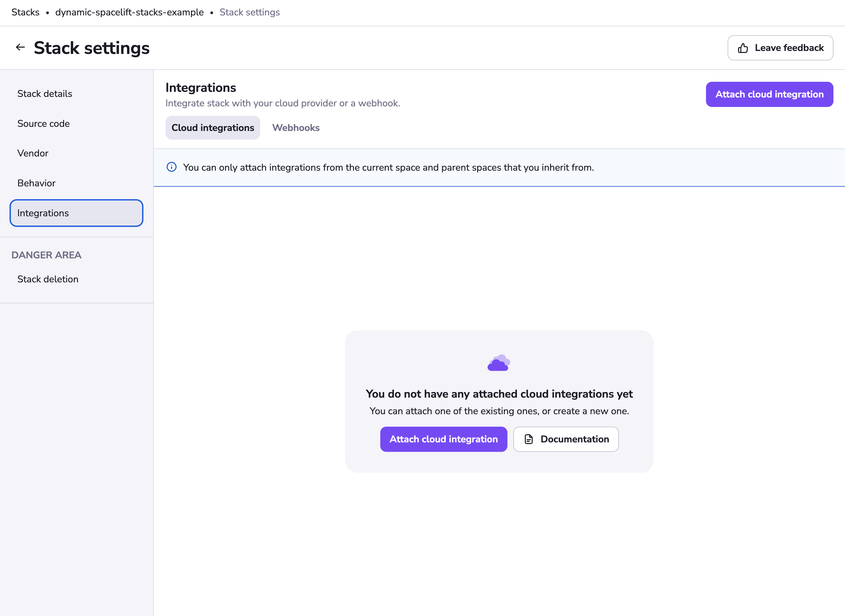
Task: Open dynamic-spacelift-stacks-example breadcrumb
Action: click(130, 12)
